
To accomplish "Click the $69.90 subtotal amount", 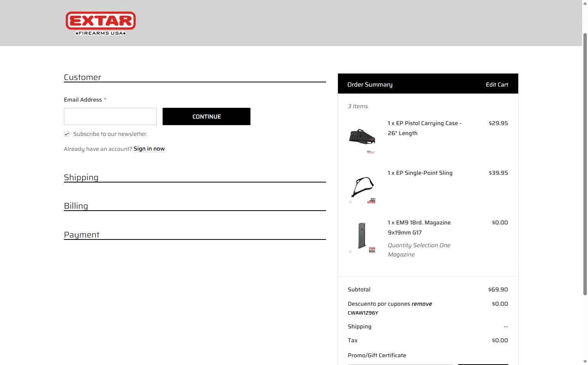I will pos(498,290).
